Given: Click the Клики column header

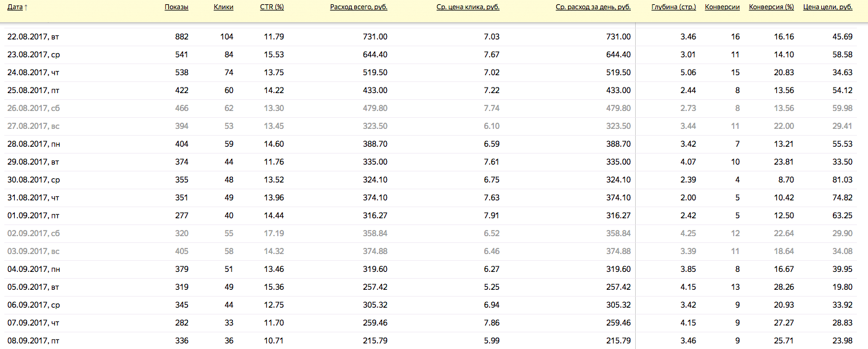Looking at the screenshot, I should [223, 7].
